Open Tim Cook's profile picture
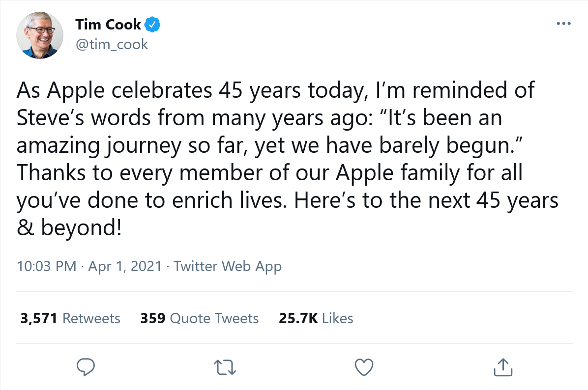This screenshot has width=588, height=390. [x=40, y=35]
